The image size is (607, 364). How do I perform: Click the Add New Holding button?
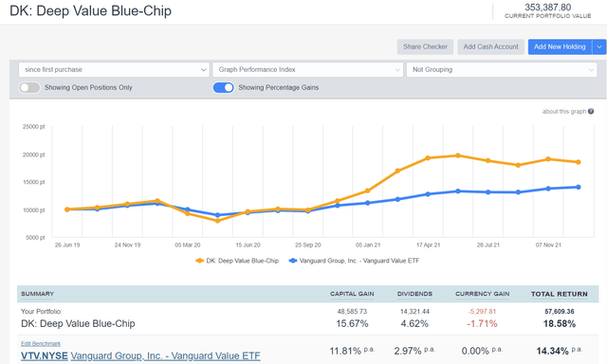pyautogui.click(x=560, y=46)
